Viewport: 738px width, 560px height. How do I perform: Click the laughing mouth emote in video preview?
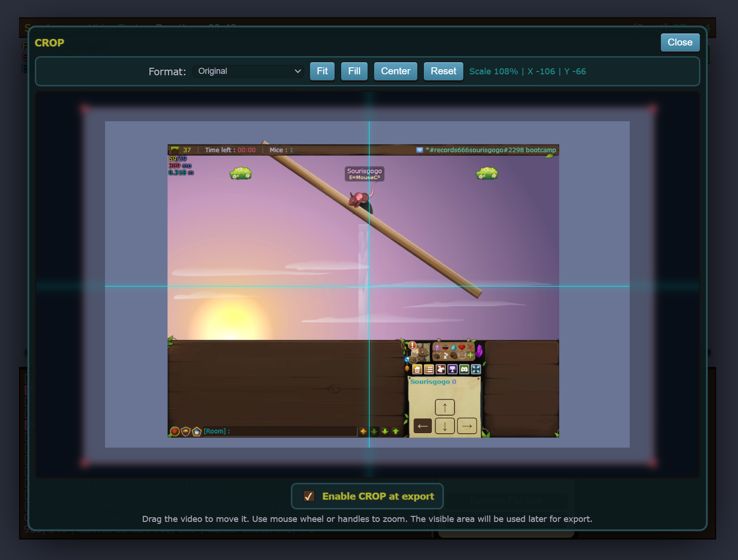pos(445,347)
